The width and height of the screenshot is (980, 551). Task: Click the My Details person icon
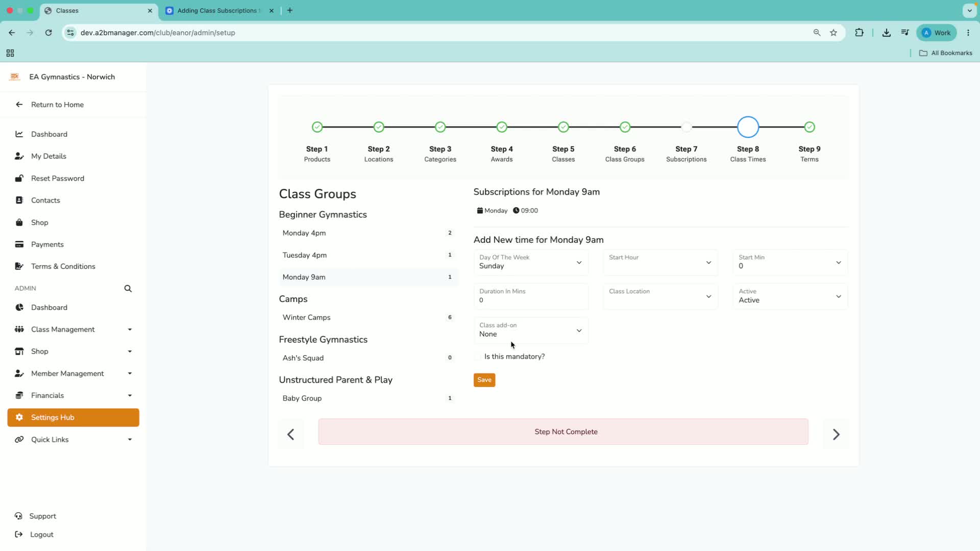[x=19, y=156]
